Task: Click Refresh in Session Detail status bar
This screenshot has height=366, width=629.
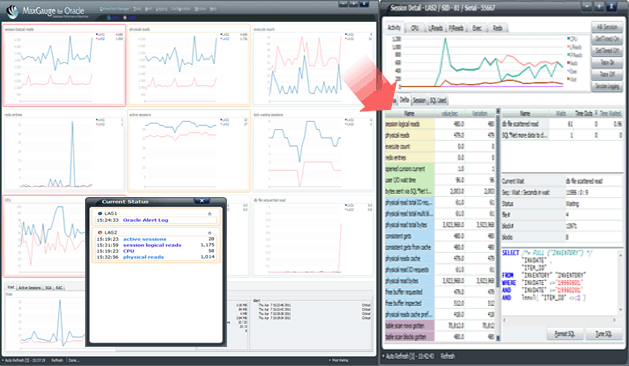Action: coord(448,356)
